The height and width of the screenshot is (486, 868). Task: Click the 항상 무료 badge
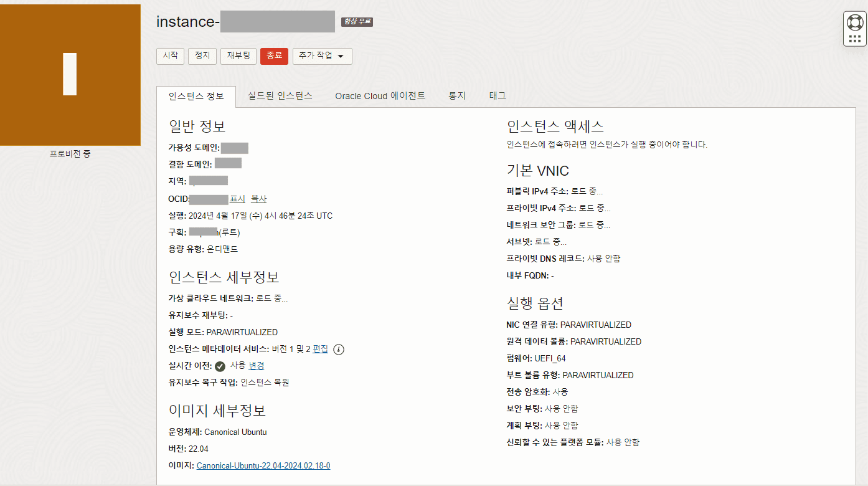point(357,22)
